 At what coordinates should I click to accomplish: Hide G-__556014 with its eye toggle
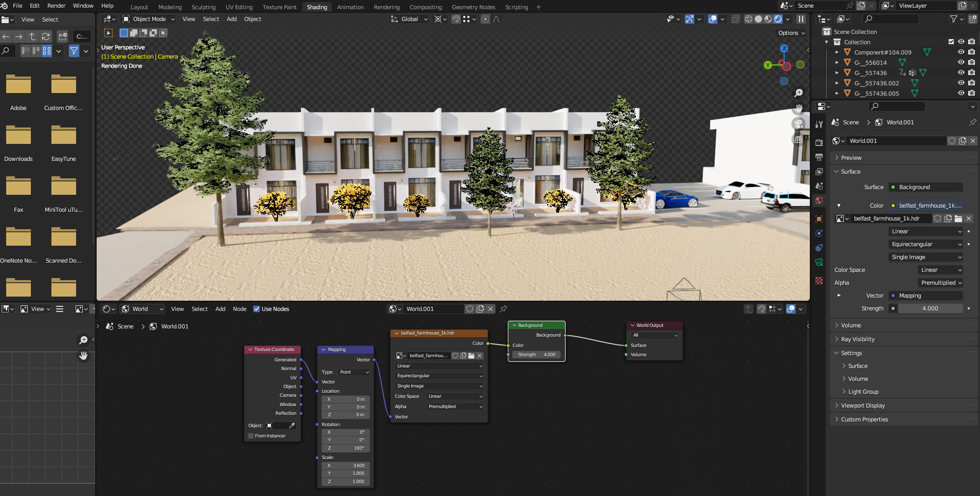tap(961, 62)
